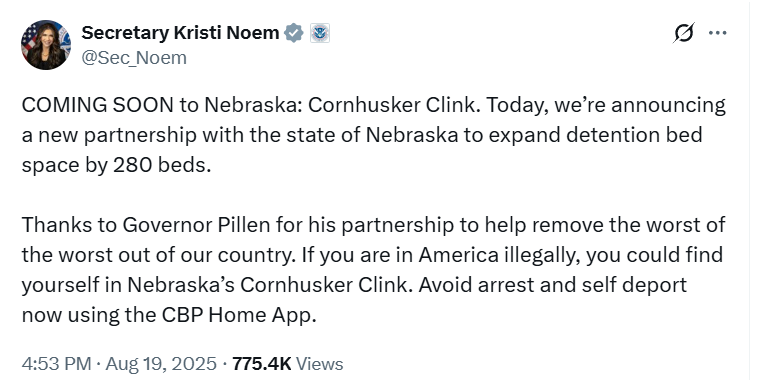This screenshot has height=382, width=758.
Task: Click the blue verified checkmark badge
Action: click(x=293, y=33)
